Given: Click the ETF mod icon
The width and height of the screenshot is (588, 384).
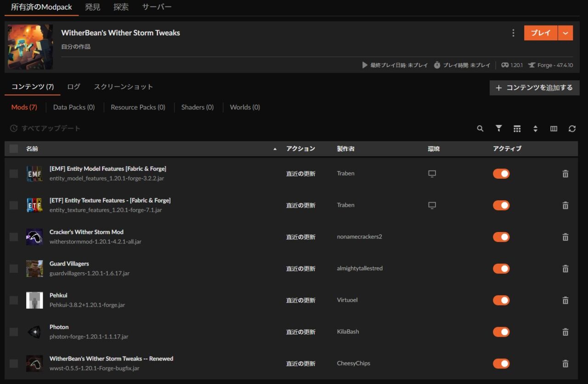Looking at the screenshot, I should tap(34, 205).
